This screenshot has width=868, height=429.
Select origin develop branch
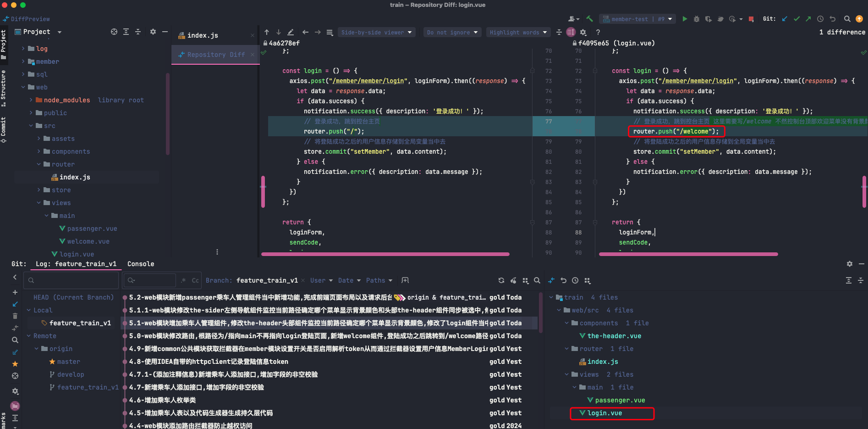[x=70, y=374]
